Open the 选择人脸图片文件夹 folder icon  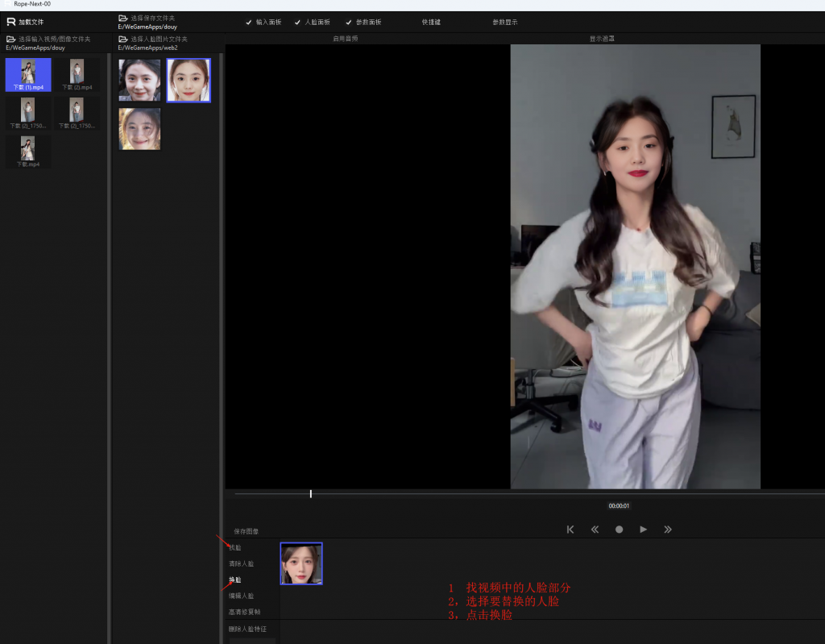[123, 39]
